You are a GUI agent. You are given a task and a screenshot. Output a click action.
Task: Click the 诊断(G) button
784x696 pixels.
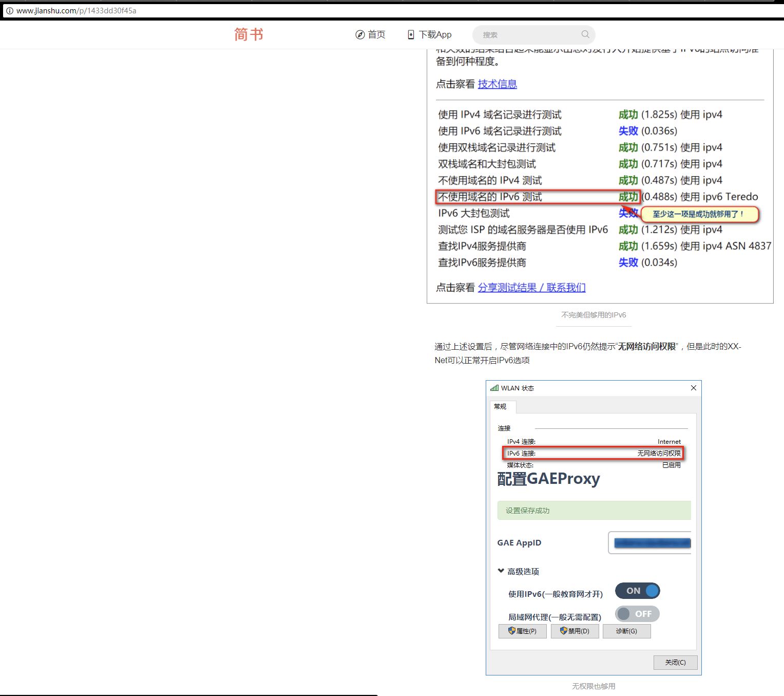[x=626, y=631]
